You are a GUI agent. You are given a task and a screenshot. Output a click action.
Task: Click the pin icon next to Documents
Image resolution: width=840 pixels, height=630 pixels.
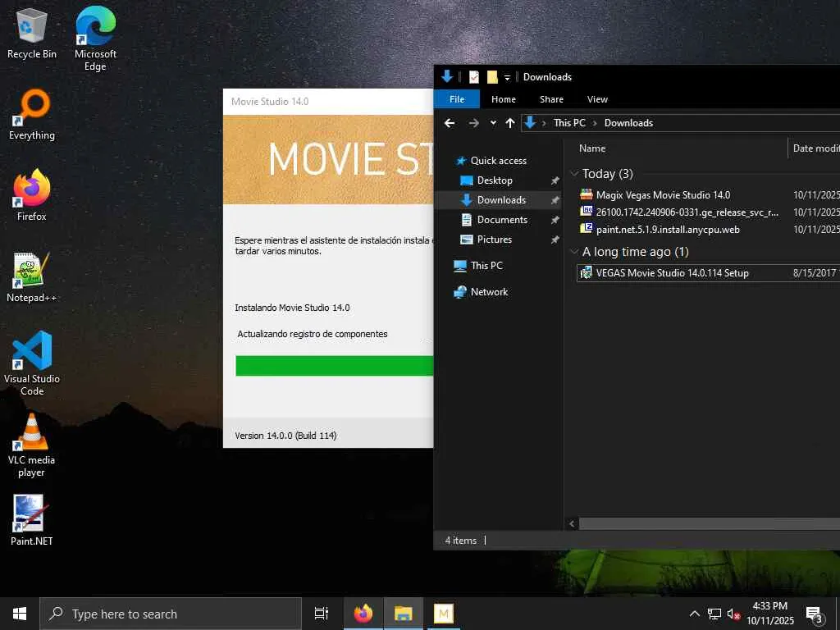555,220
